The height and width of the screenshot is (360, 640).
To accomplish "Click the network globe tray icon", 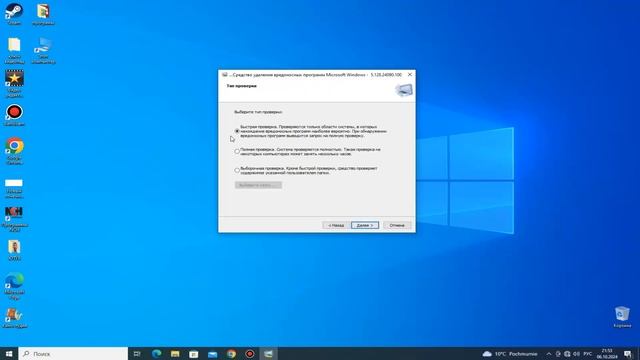I will pyautogui.click(x=567, y=354).
